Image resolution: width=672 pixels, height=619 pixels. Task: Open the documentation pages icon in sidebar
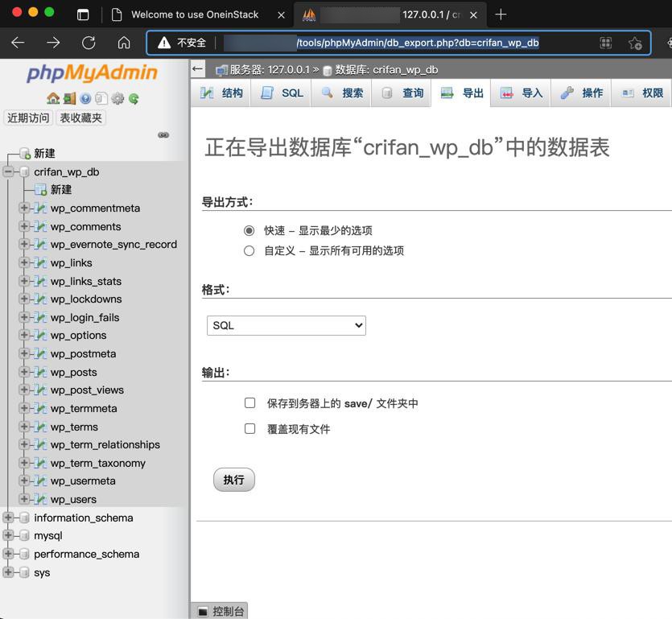pos(101,98)
